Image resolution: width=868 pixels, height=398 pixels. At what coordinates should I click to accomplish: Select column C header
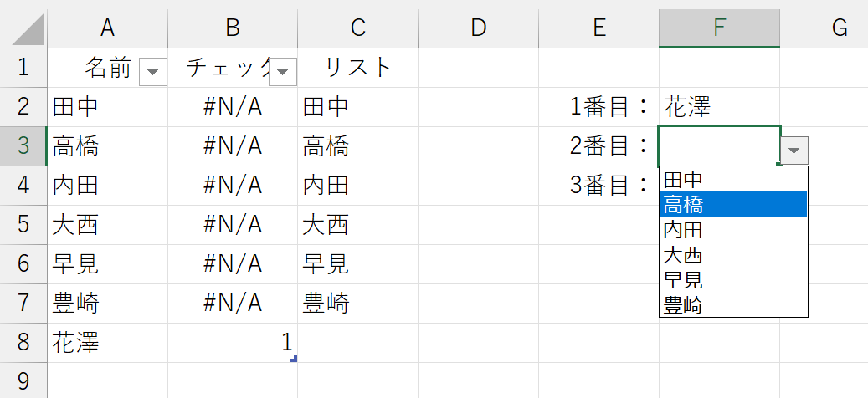[357, 28]
